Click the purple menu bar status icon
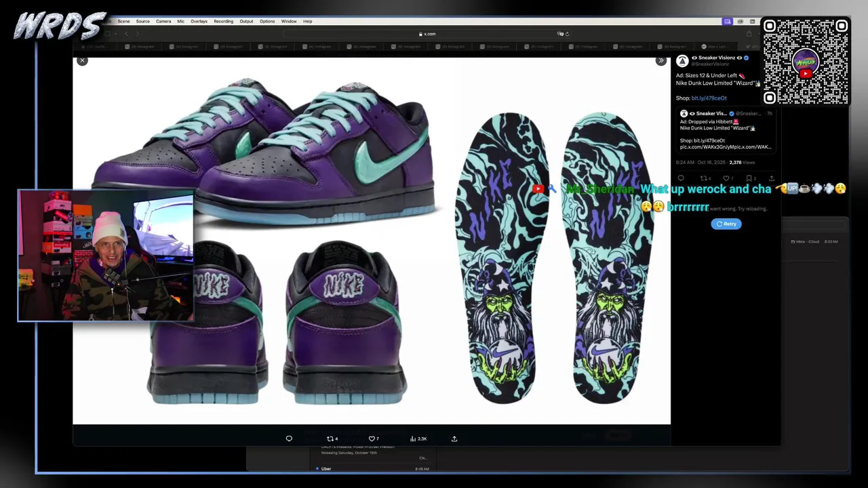This screenshot has height=488, width=868. coord(727,21)
